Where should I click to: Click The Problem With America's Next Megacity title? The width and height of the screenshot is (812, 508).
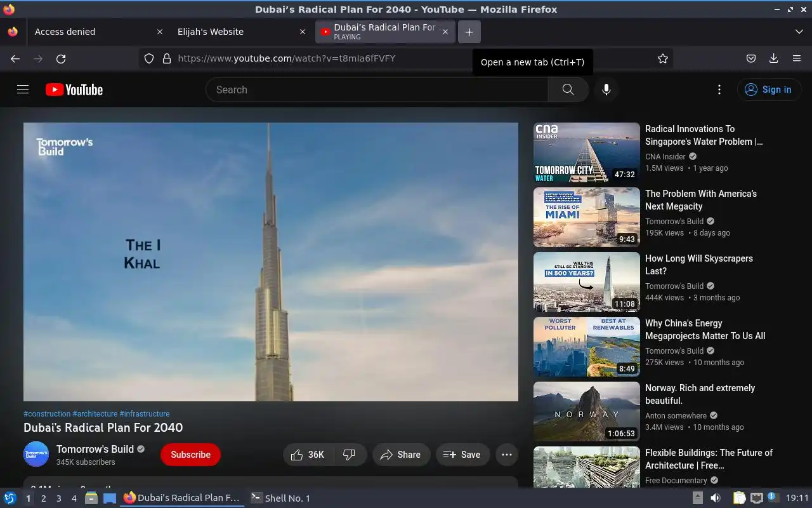[701, 200]
